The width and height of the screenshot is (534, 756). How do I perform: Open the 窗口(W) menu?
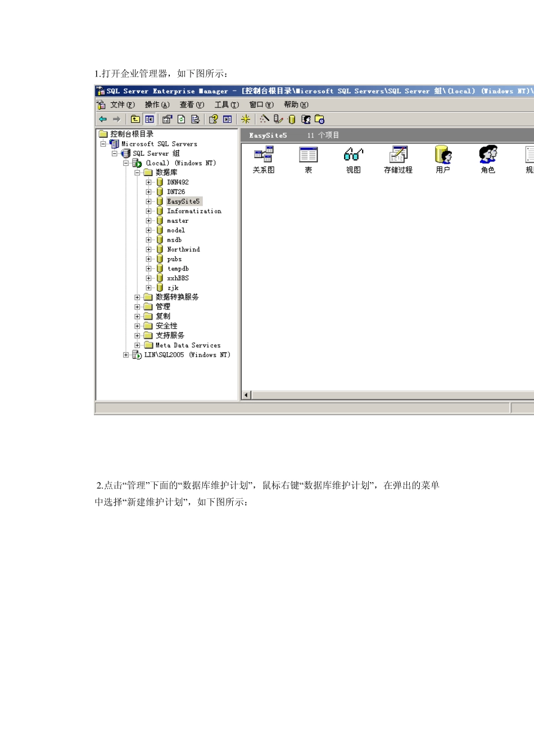pyautogui.click(x=261, y=105)
